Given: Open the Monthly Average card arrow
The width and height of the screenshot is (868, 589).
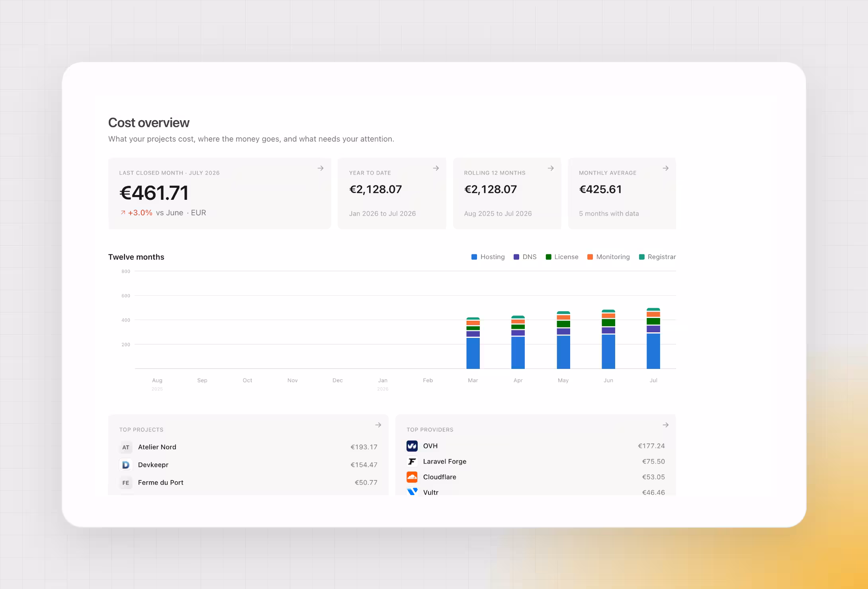Looking at the screenshot, I should (x=666, y=168).
